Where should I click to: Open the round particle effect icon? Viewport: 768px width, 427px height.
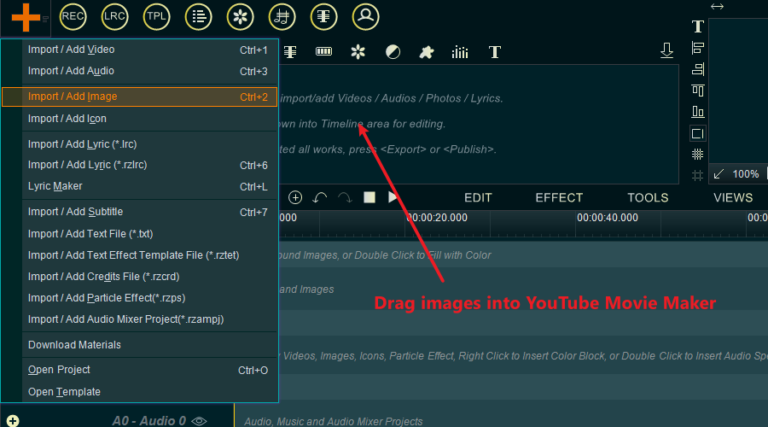click(x=240, y=17)
